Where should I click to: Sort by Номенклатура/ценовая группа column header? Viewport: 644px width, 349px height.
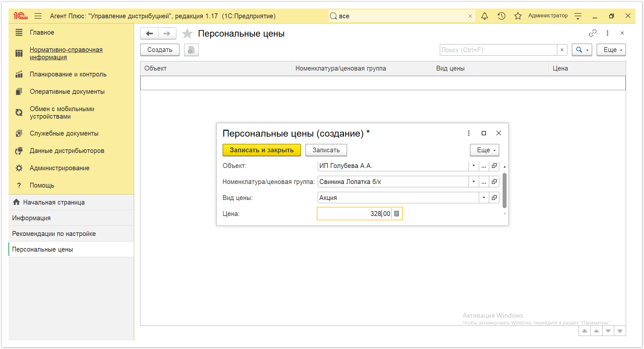pyautogui.click(x=362, y=68)
